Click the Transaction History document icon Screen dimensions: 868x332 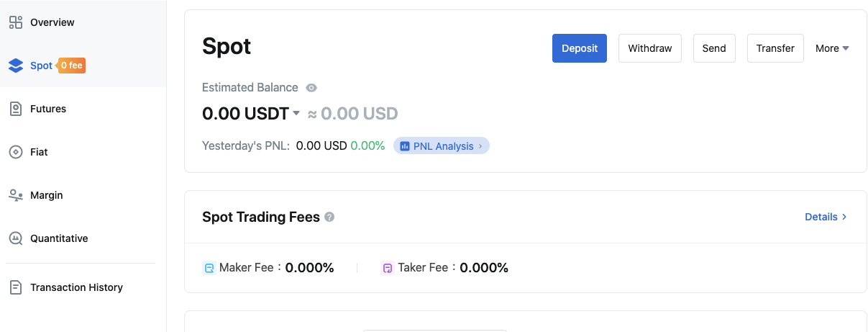16,287
